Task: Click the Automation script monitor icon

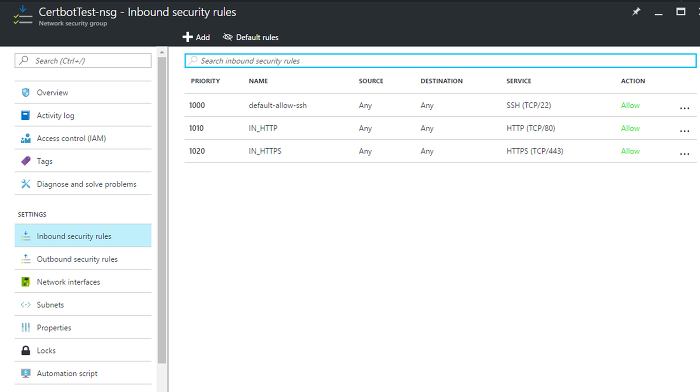Action: click(25, 373)
